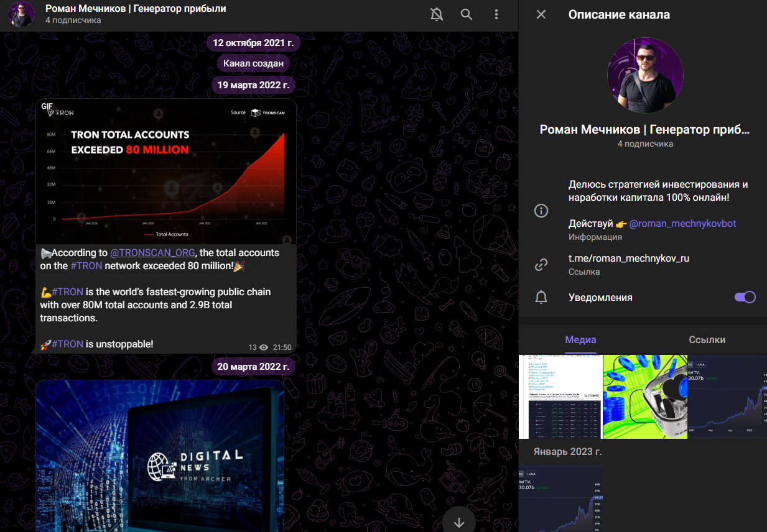The height and width of the screenshot is (532, 767).
Task: Click the large channel avatar in description panel
Action: pos(645,75)
